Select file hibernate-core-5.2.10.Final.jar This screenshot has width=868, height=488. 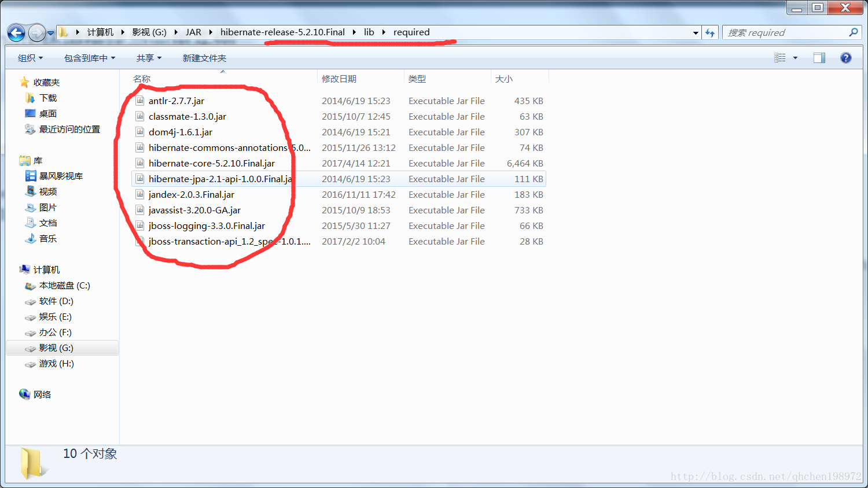(x=212, y=163)
